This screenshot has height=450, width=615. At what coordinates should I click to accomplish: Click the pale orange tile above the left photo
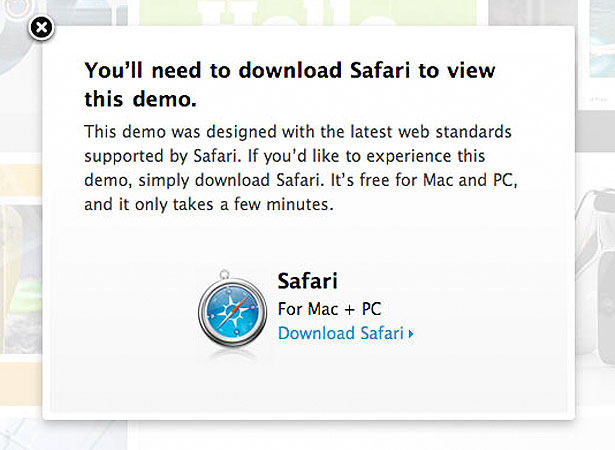pos(21,180)
